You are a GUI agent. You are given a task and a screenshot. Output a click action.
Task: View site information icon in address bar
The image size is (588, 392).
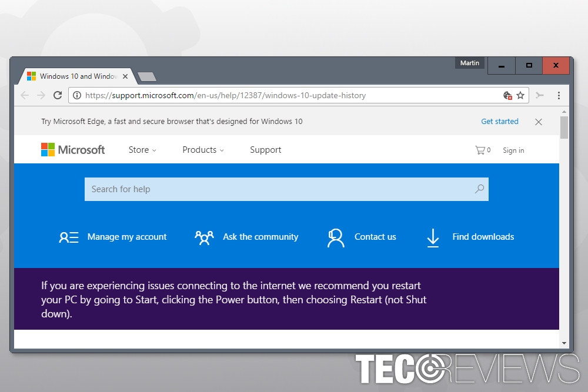coord(77,95)
